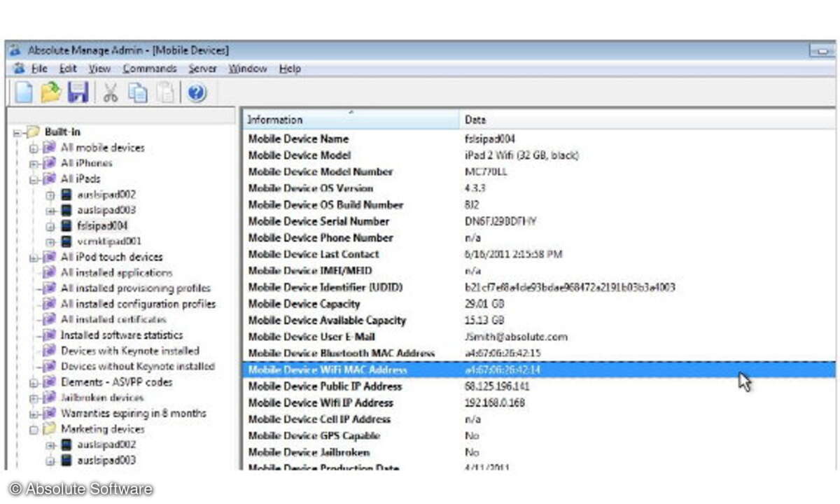Click the Open folder toolbar icon

pyautogui.click(x=50, y=92)
